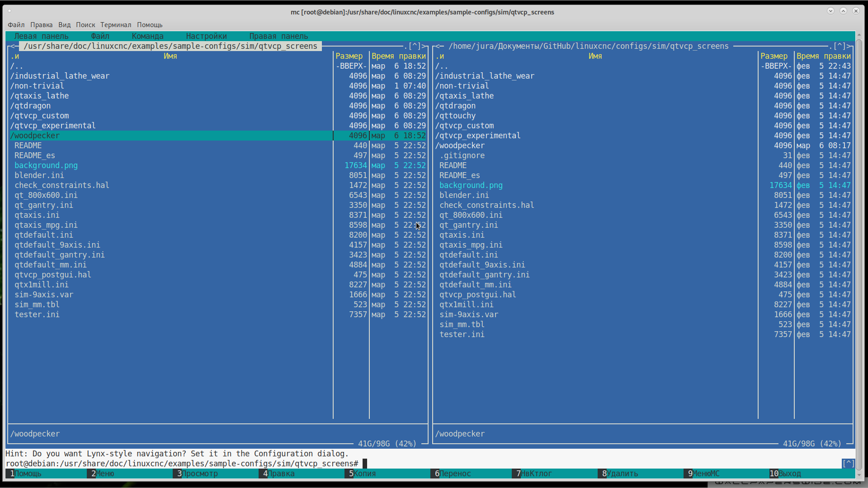Open the Правка terminal menu
Image resolution: width=868 pixels, height=488 pixels.
click(41, 25)
